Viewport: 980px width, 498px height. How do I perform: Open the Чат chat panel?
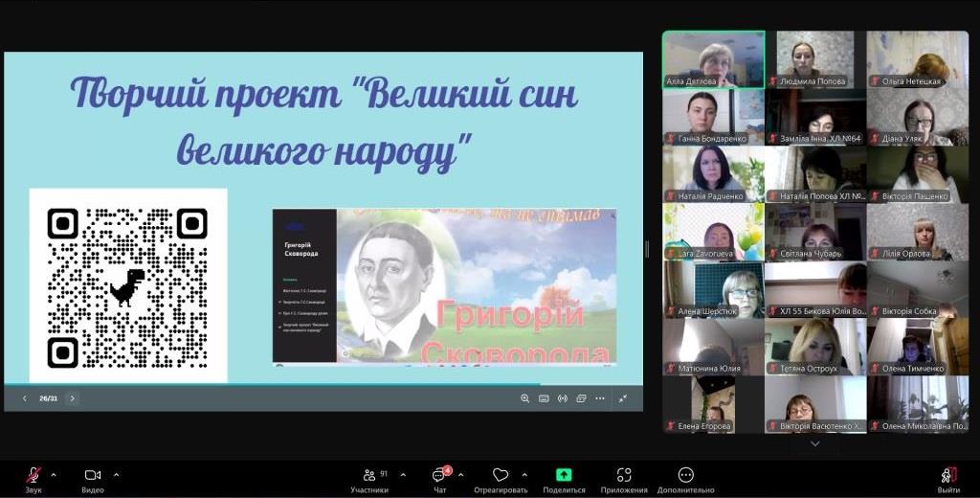(440, 480)
